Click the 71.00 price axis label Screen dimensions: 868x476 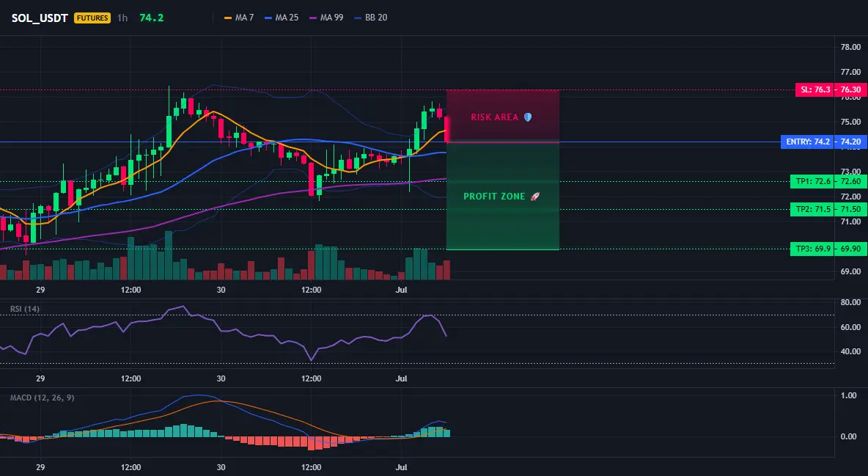pyautogui.click(x=850, y=221)
